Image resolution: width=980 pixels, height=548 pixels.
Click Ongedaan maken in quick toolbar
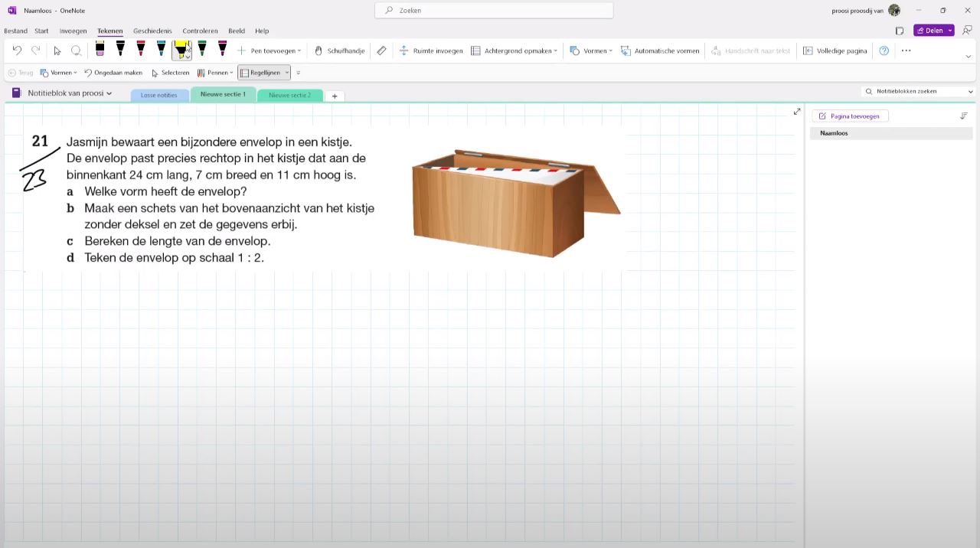[x=113, y=73]
